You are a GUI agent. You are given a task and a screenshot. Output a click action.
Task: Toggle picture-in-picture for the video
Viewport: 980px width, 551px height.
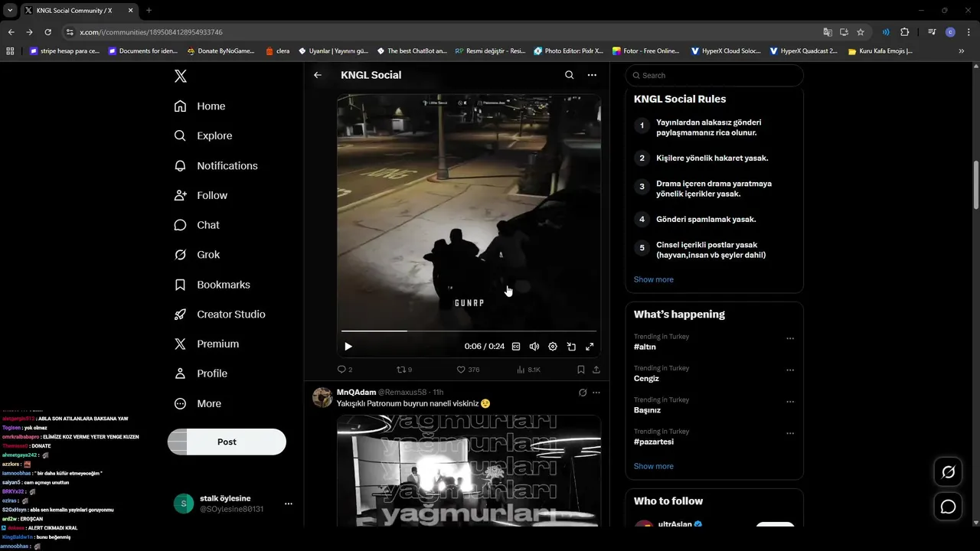point(571,347)
